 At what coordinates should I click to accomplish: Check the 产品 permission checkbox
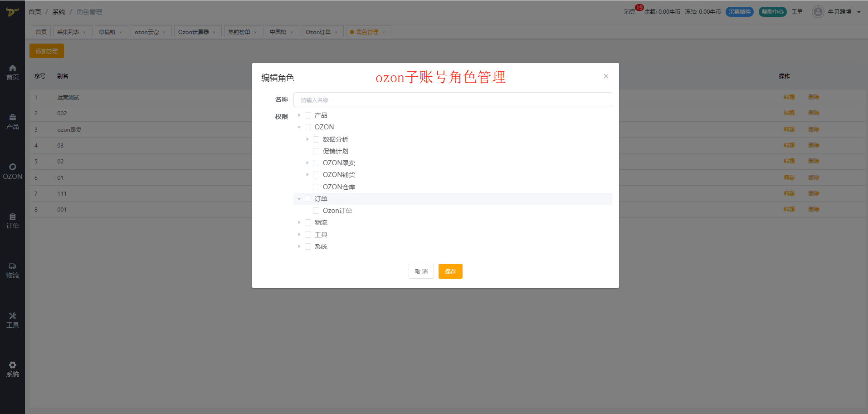pyautogui.click(x=308, y=115)
